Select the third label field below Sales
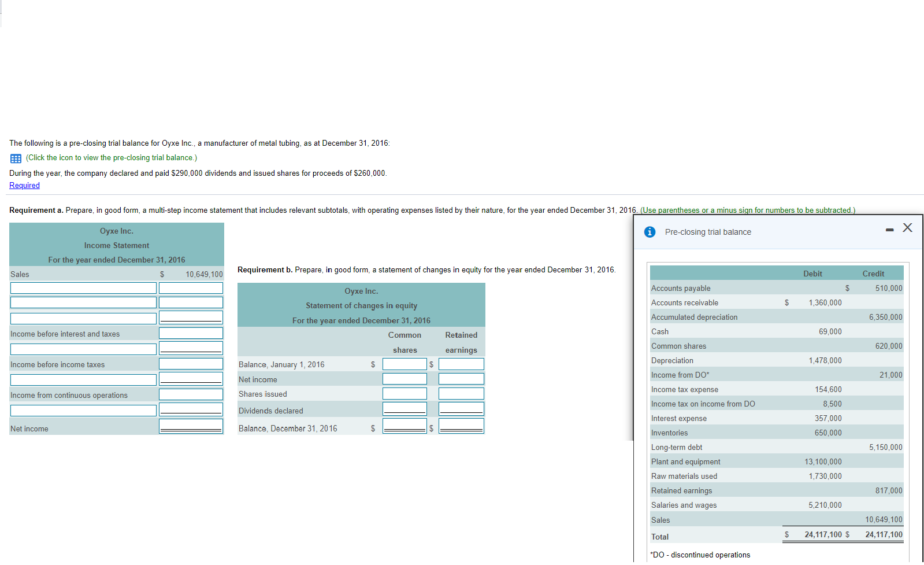 coord(83,319)
